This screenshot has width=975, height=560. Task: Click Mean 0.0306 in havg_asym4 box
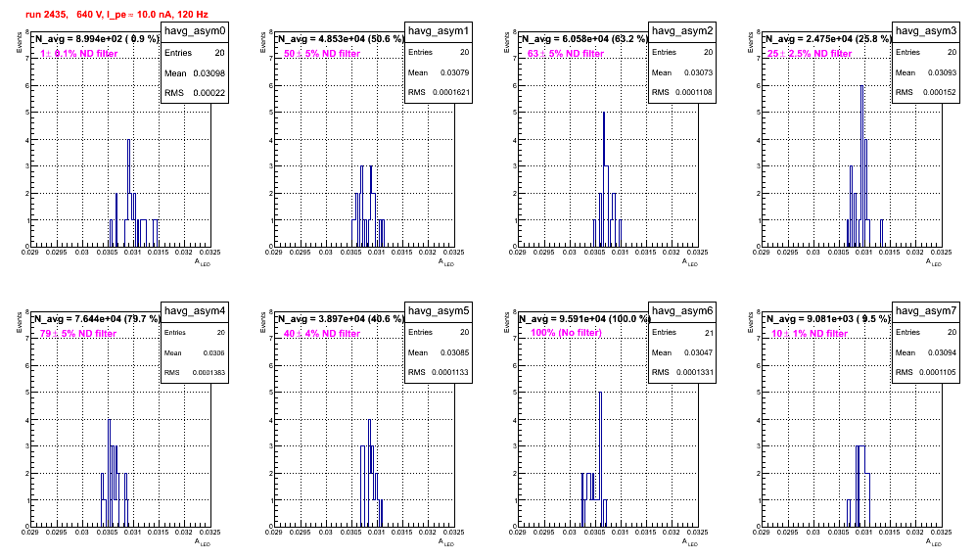[x=195, y=352]
